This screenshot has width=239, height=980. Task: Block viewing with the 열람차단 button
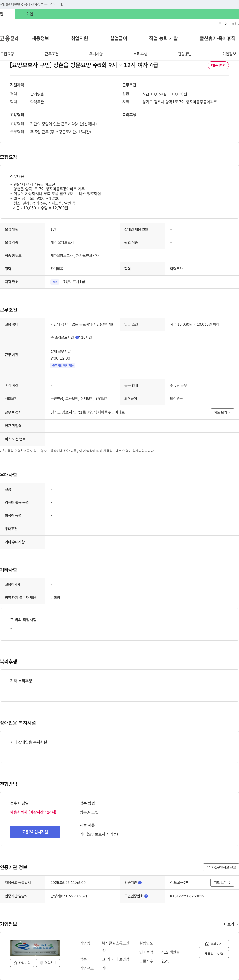tap(48, 963)
